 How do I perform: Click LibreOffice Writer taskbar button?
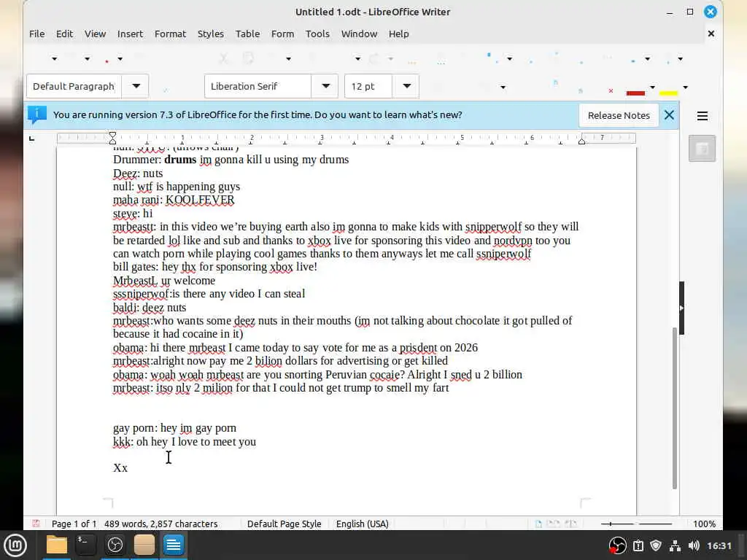[x=174, y=545]
